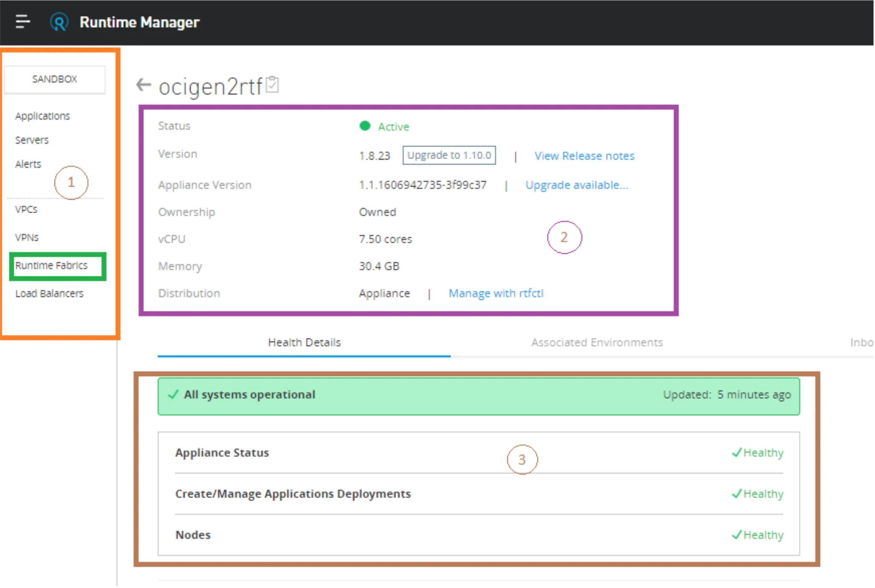Click the Memory value 30.4 GB
875x588 pixels.
coord(379,266)
